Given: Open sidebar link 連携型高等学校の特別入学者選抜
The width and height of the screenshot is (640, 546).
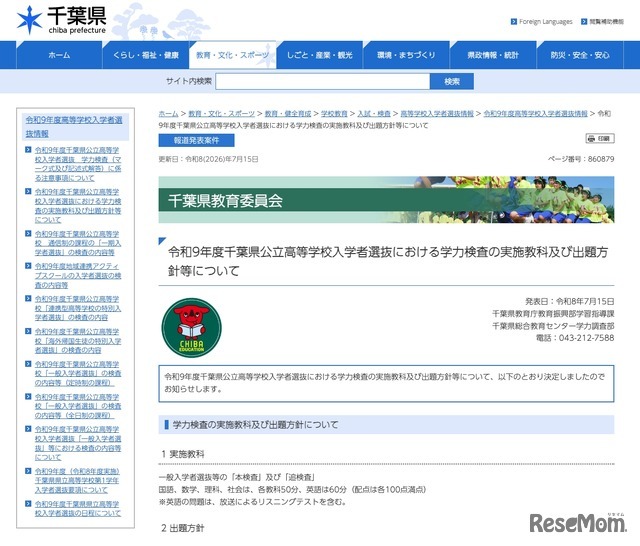Looking at the screenshot, I should [78, 308].
